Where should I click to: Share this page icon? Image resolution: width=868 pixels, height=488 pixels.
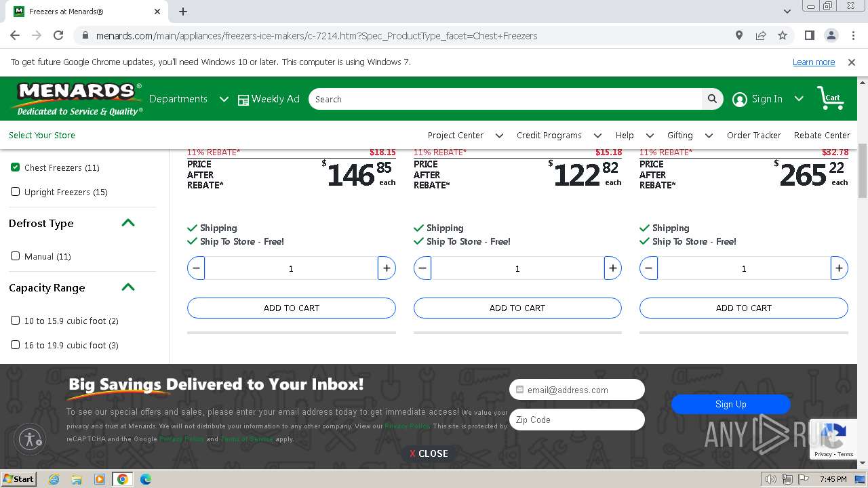tap(761, 35)
